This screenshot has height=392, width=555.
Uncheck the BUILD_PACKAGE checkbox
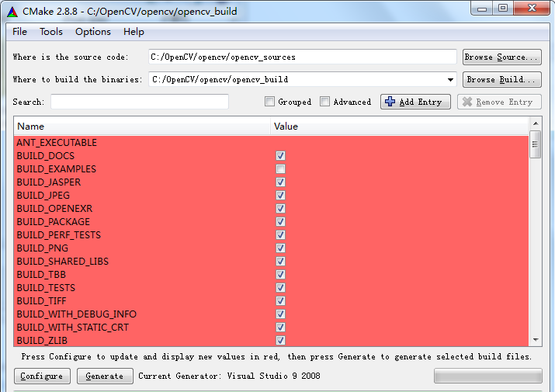click(x=280, y=222)
